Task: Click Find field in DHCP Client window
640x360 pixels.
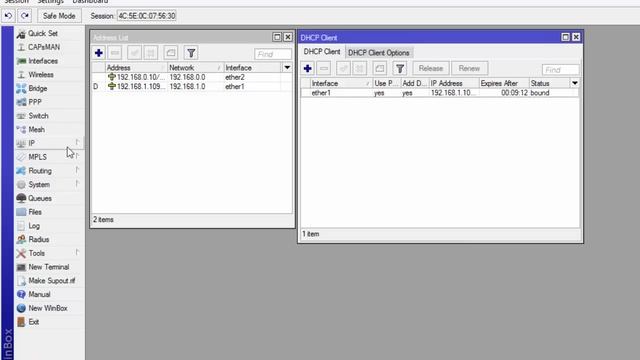Action: pyautogui.click(x=560, y=70)
